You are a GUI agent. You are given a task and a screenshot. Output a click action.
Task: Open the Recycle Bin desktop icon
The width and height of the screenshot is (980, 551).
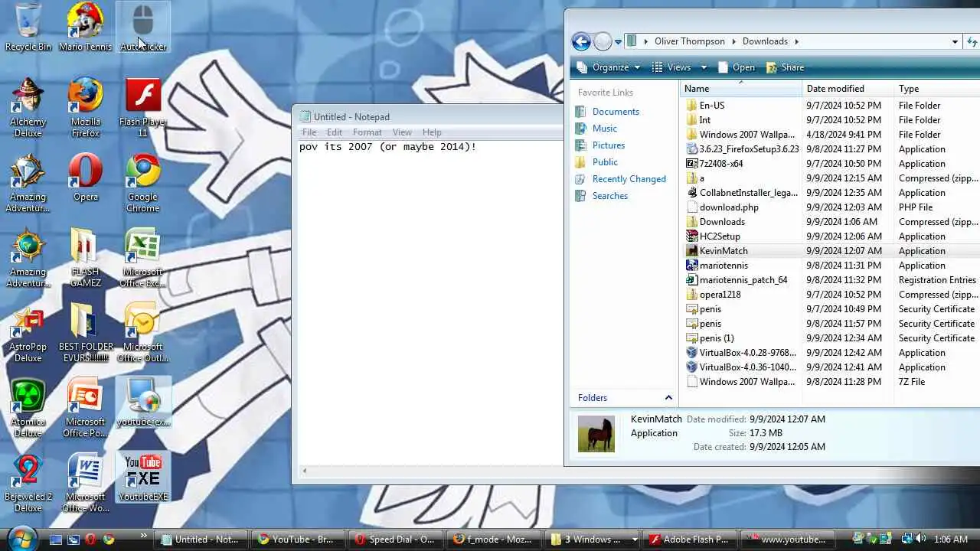click(28, 27)
